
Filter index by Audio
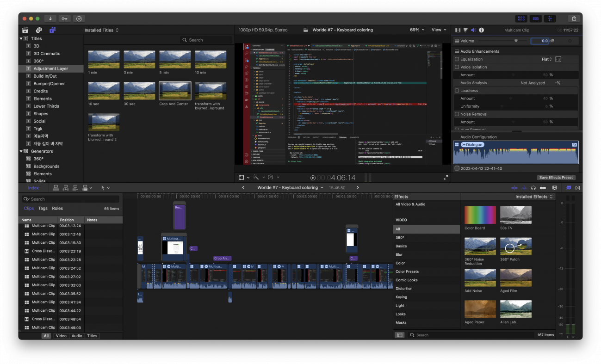77,336
